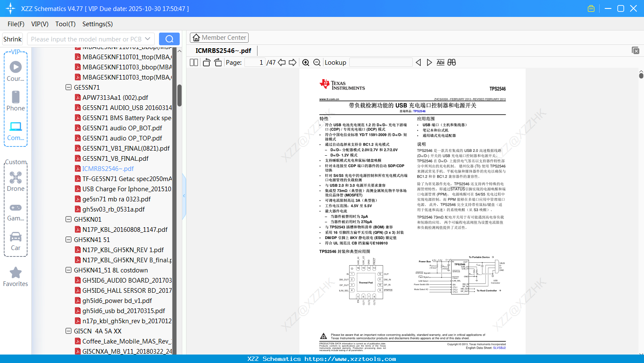Find previous Lookup match triangle
The height and width of the screenshot is (363, 644).
(x=418, y=63)
